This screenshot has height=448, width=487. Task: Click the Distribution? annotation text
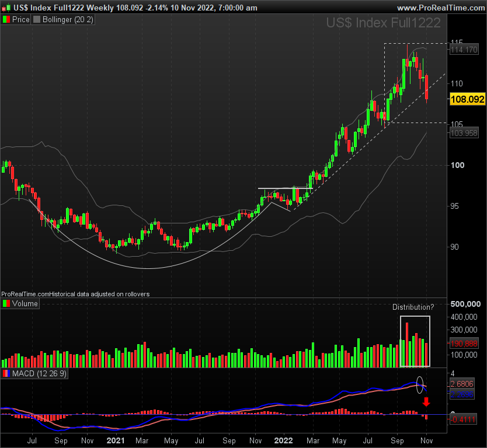coord(413,307)
